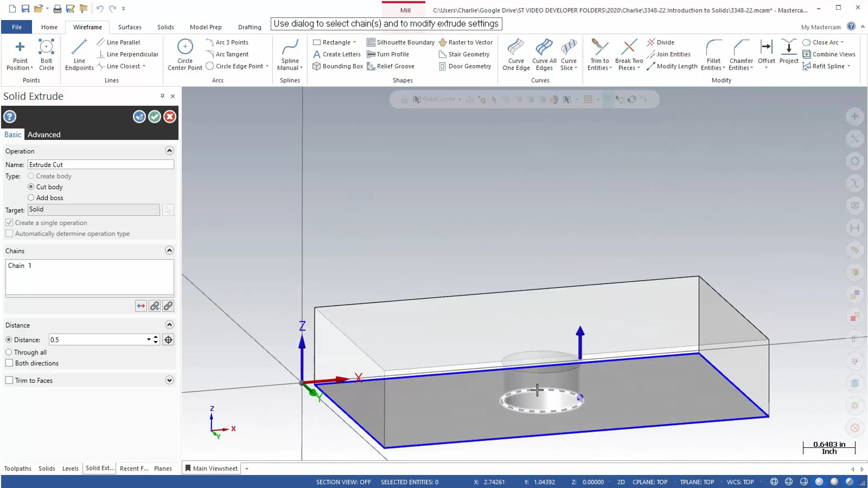Open the Surfaces ribbon tab
Screen dimensions: 868x488
coord(129,27)
